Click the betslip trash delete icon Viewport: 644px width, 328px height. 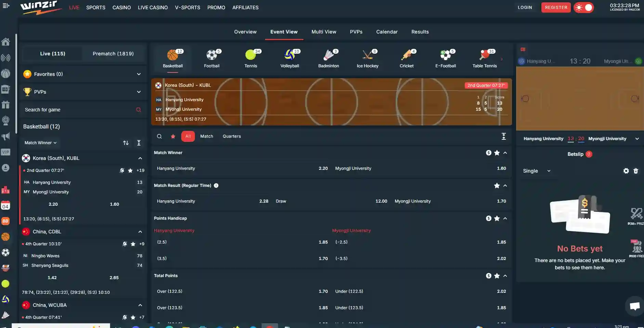[635, 171]
